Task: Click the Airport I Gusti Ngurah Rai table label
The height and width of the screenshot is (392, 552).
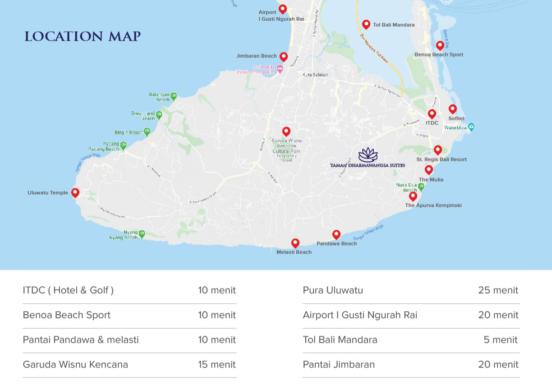Action: point(360,315)
